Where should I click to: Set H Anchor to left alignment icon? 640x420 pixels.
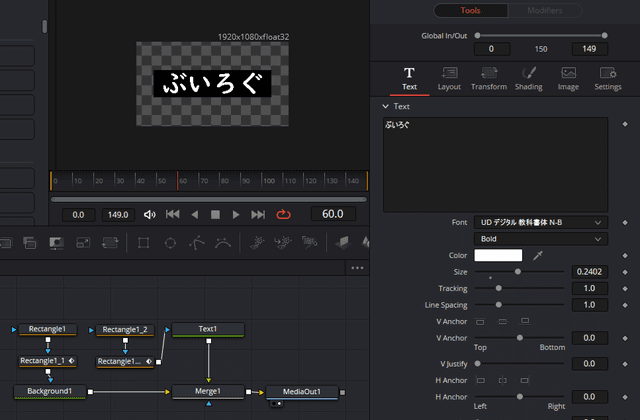480,380
